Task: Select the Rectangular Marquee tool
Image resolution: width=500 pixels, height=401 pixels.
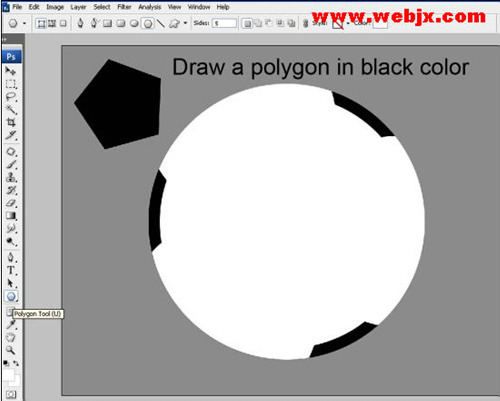Action: pyautogui.click(x=11, y=84)
